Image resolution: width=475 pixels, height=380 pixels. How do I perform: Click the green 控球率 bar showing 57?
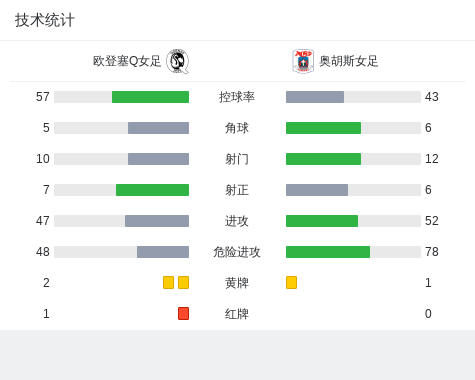coord(150,97)
